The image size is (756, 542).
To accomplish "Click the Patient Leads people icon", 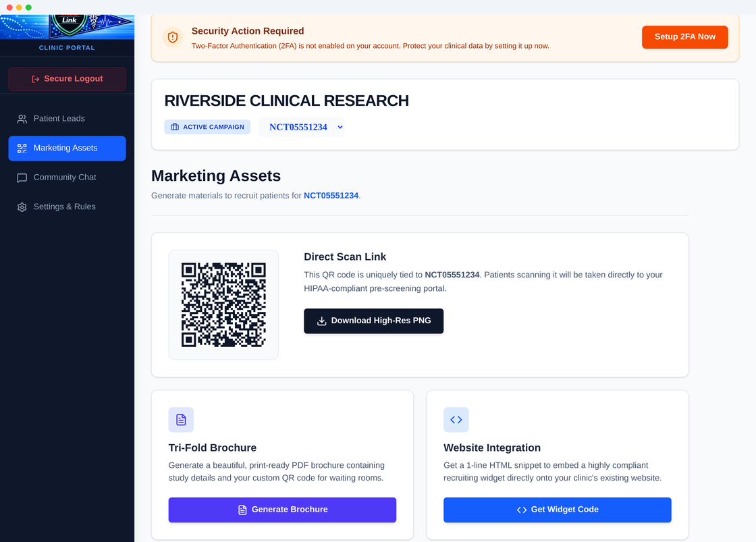I will 22,119.
